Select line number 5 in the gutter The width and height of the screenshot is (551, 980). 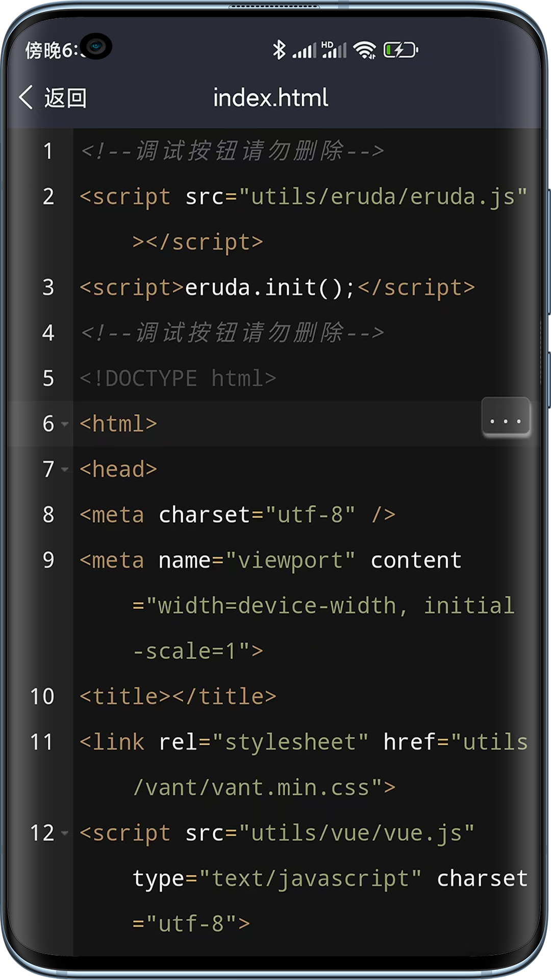[x=48, y=378]
